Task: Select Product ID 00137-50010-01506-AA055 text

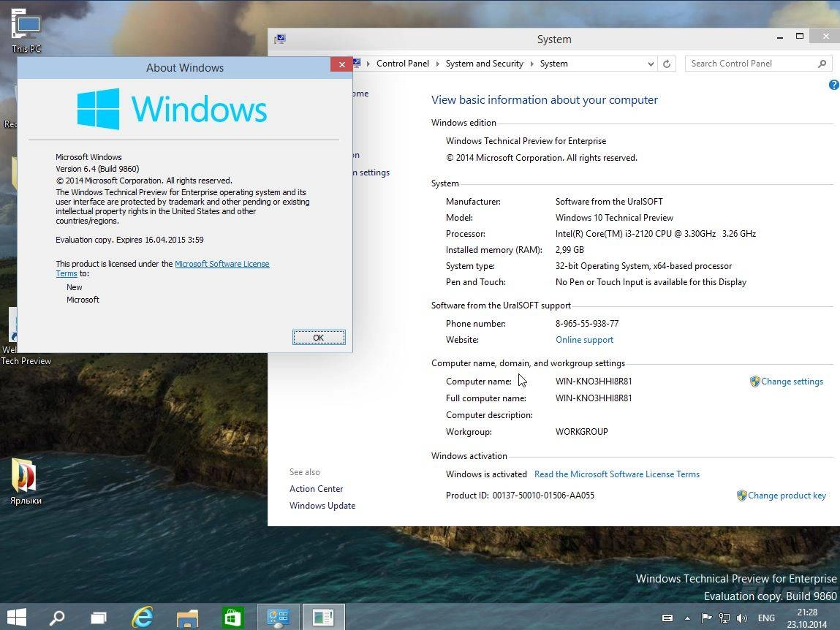Action: 543,496
